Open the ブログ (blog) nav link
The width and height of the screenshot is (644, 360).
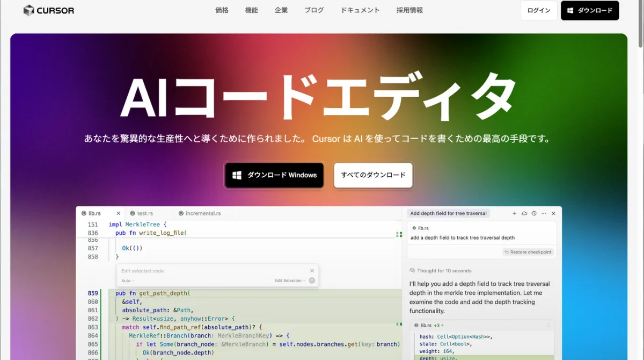click(x=314, y=10)
